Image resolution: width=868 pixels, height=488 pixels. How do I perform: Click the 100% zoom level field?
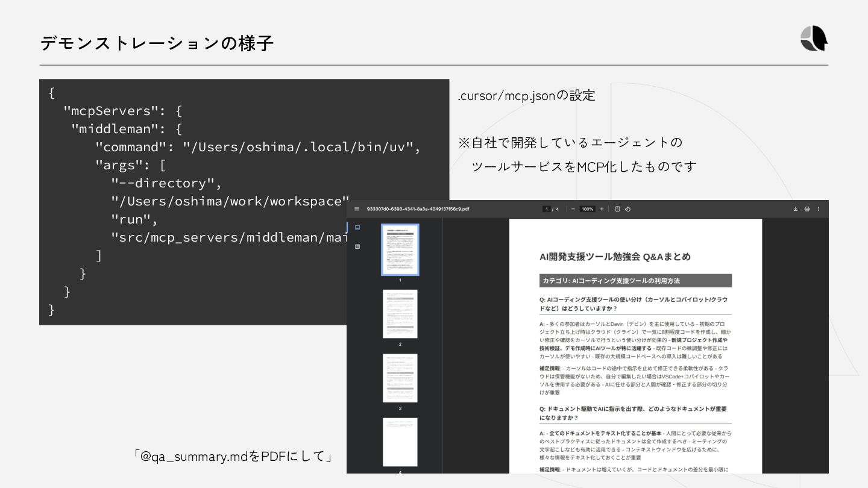point(588,209)
